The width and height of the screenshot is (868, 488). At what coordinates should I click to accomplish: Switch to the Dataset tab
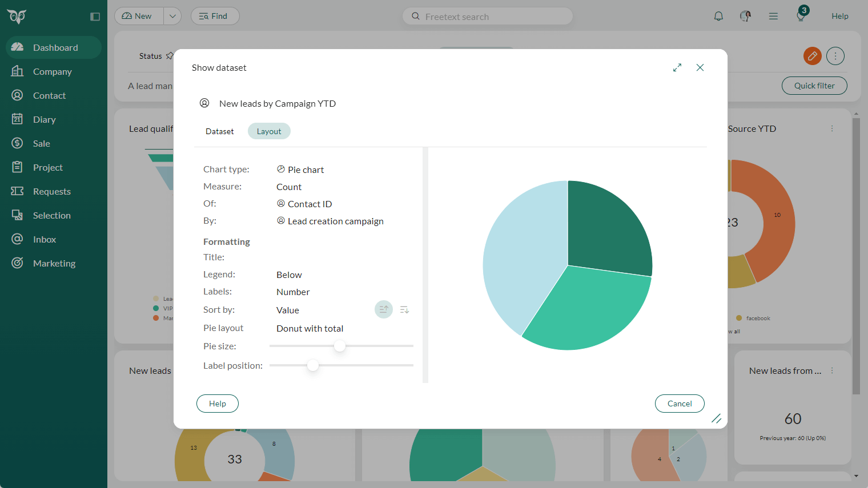coord(219,131)
